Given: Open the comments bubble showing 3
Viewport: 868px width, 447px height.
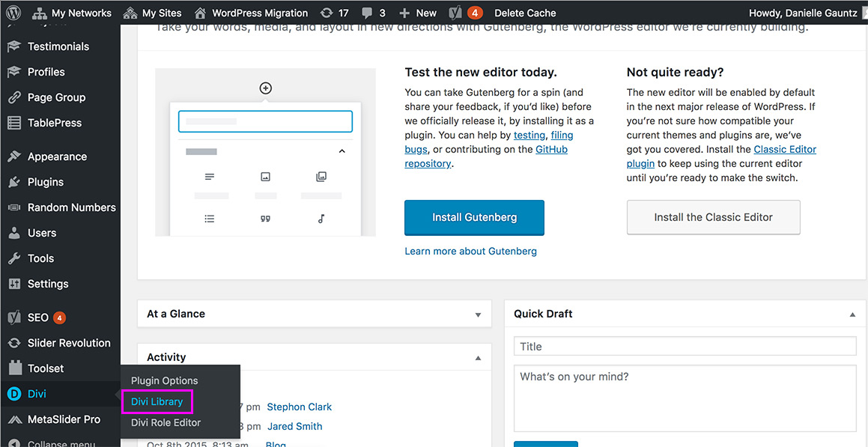Looking at the screenshot, I should point(374,13).
